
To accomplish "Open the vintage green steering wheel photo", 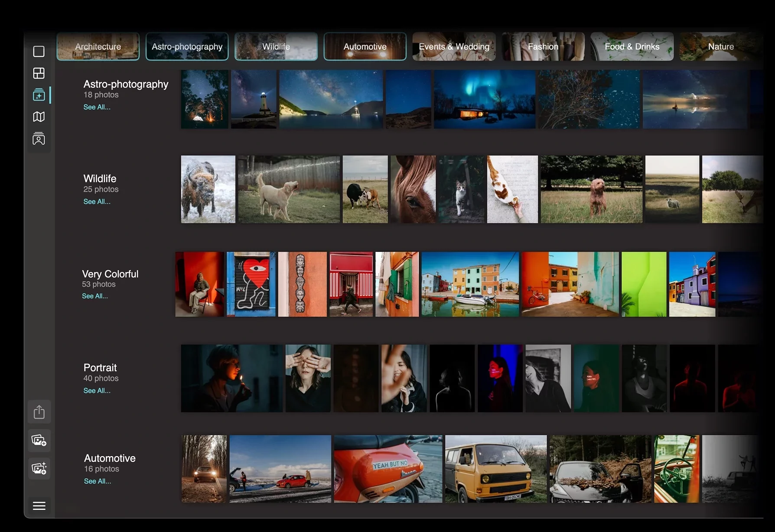I will [x=677, y=469].
